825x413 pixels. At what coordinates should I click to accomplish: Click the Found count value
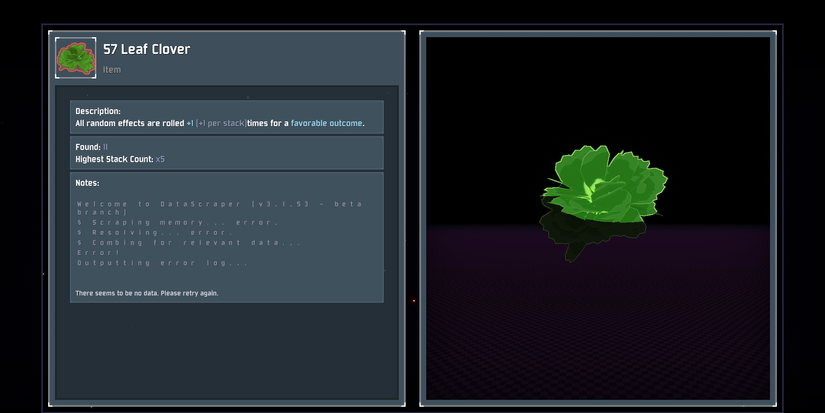tap(106, 147)
